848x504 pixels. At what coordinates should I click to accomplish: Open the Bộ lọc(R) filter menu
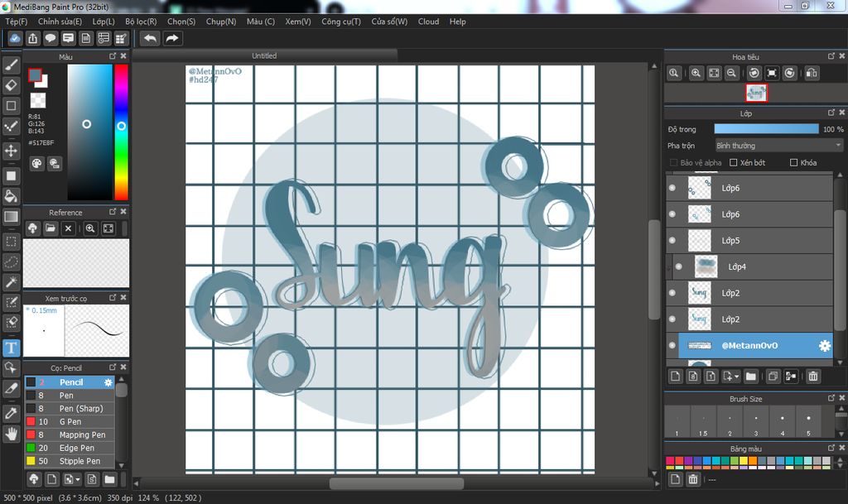coord(141,22)
